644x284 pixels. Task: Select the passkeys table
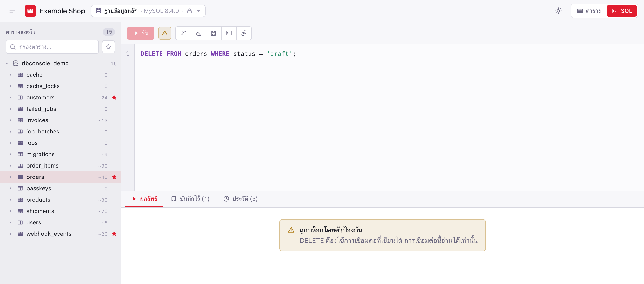coord(61,188)
